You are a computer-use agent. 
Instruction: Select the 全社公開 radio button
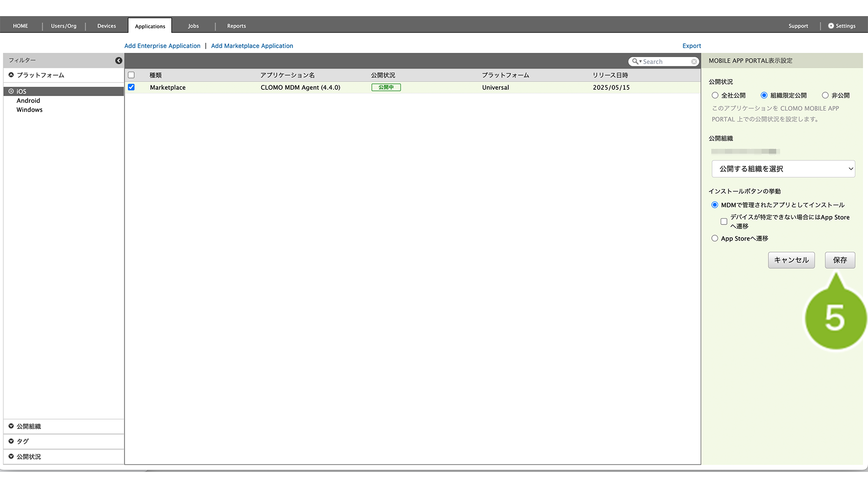coord(715,96)
